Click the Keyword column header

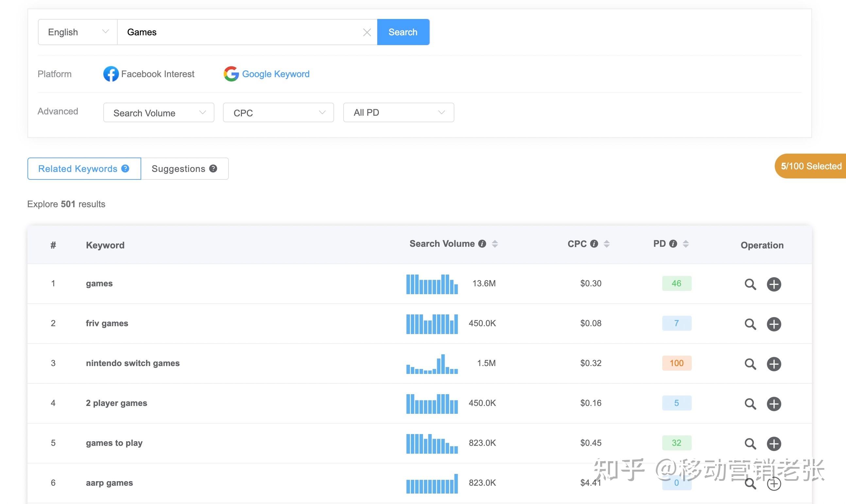(105, 245)
